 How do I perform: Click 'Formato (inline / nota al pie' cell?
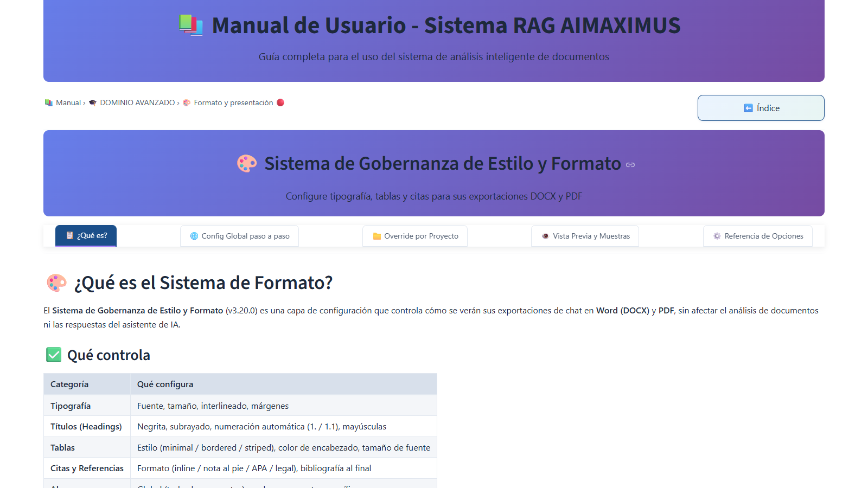[x=284, y=468]
